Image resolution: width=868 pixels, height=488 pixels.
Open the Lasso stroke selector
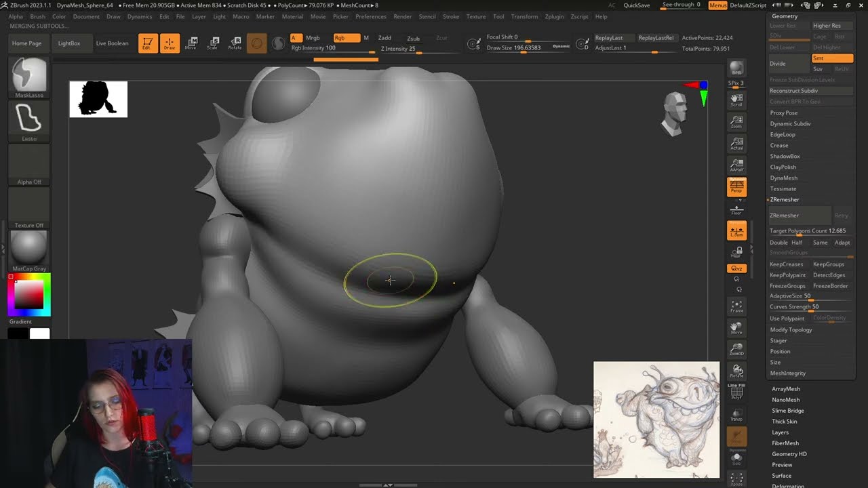point(29,119)
